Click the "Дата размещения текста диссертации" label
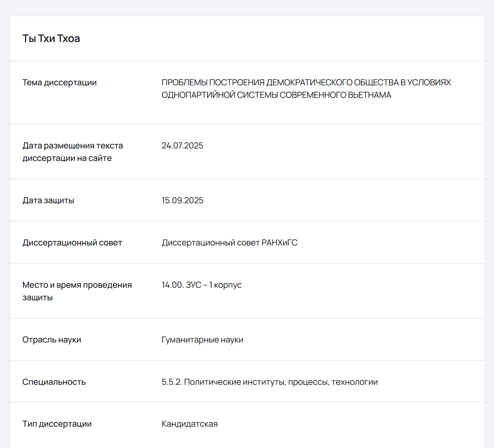Screen dimensions: 494x448 point(72,152)
